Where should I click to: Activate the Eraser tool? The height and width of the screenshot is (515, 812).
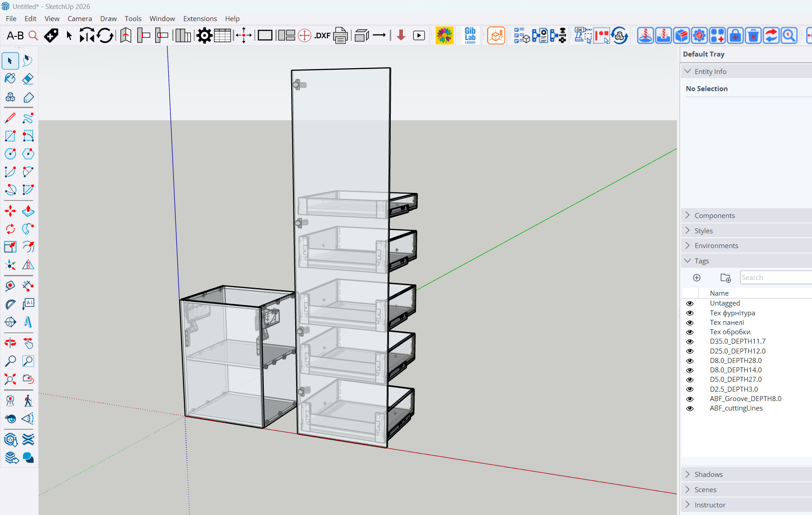[x=28, y=79]
